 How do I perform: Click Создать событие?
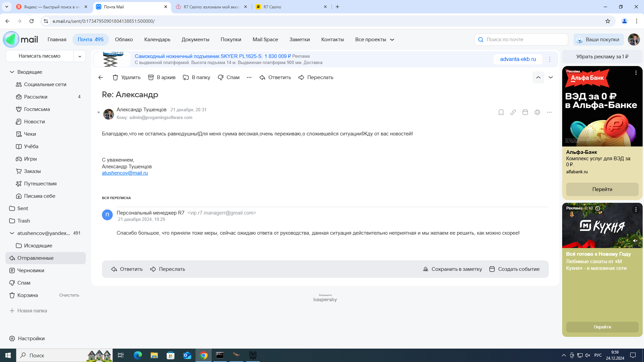(515, 269)
